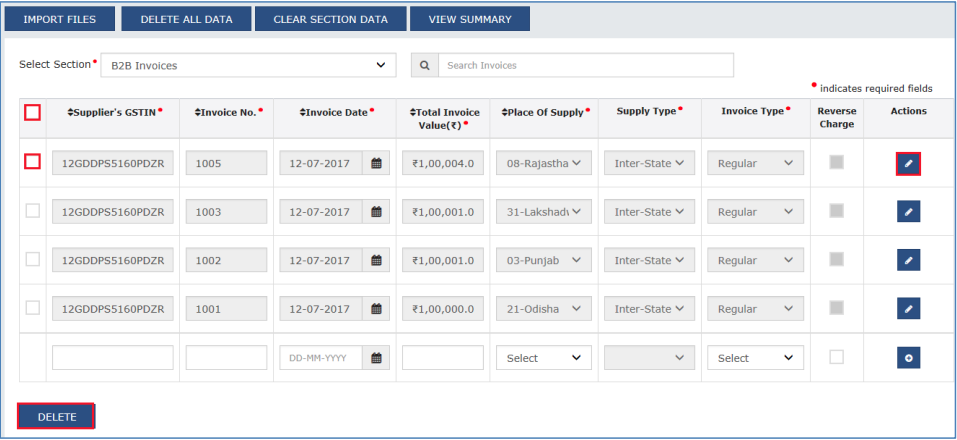Click the DELETE button at bottom

point(56,416)
